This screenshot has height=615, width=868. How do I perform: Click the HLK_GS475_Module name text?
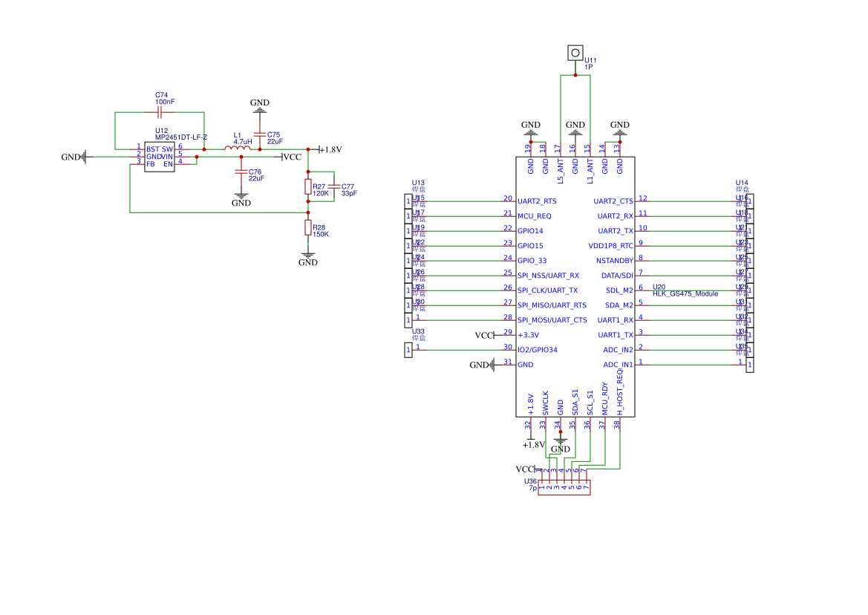(x=685, y=294)
